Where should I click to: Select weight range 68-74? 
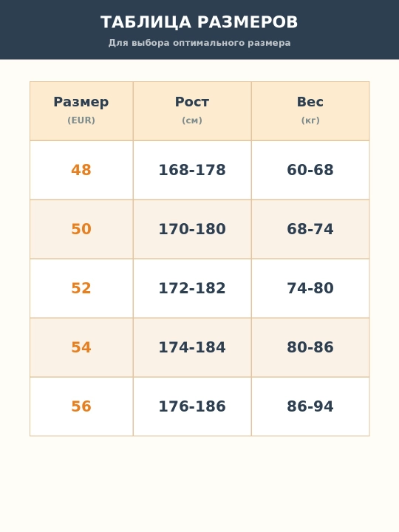(x=310, y=229)
